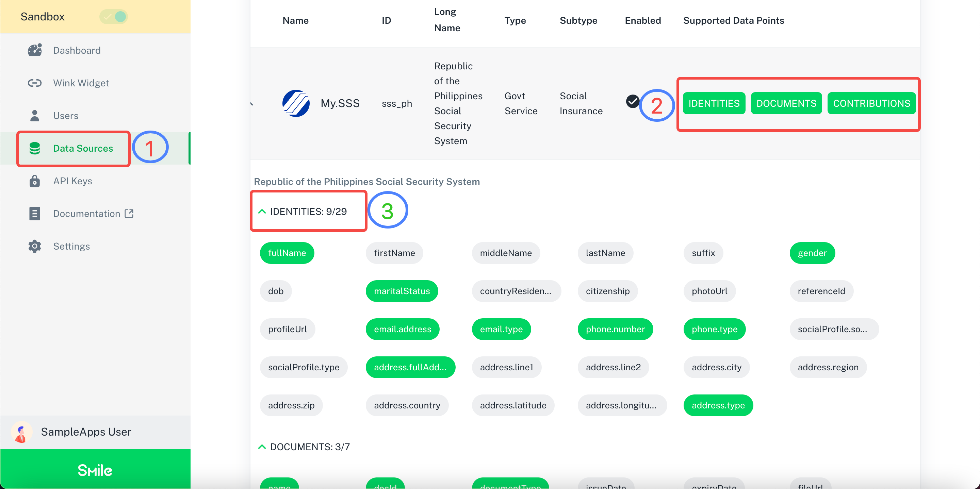The height and width of the screenshot is (489, 980).
Task: Collapse the DOCUMENTS 3/7 section
Action: 262,447
